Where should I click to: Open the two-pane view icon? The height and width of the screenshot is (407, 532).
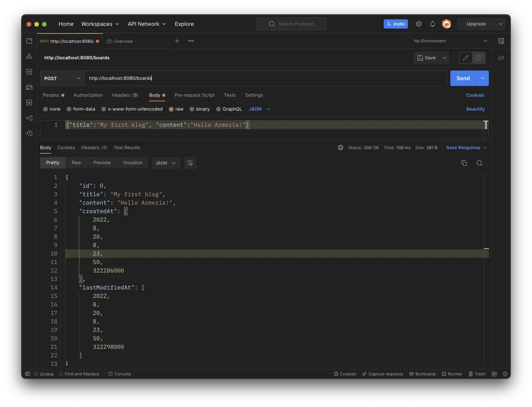(x=494, y=374)
